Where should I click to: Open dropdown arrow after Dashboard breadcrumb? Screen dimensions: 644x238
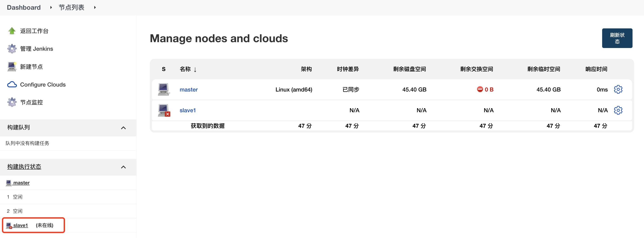click(x=51, y=7)
